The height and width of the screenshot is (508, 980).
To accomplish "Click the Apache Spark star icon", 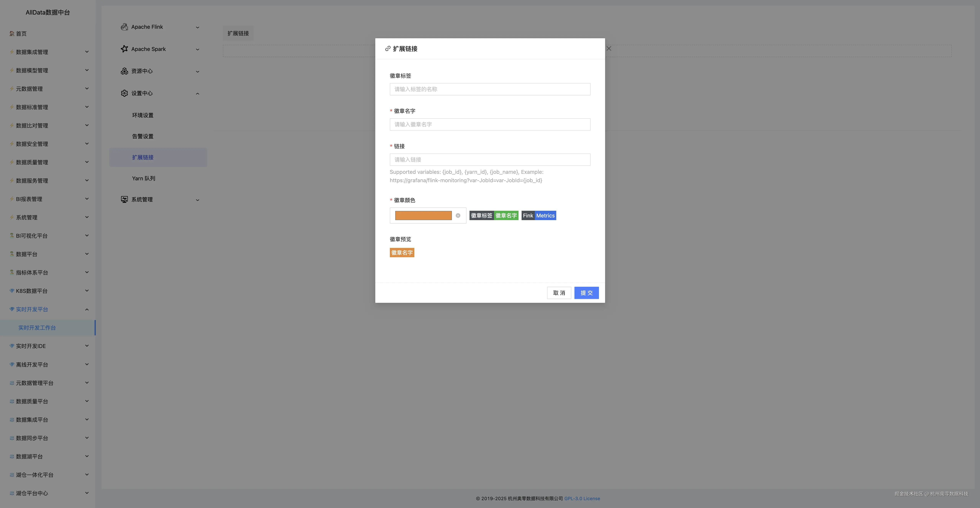I will coord(124,49).
